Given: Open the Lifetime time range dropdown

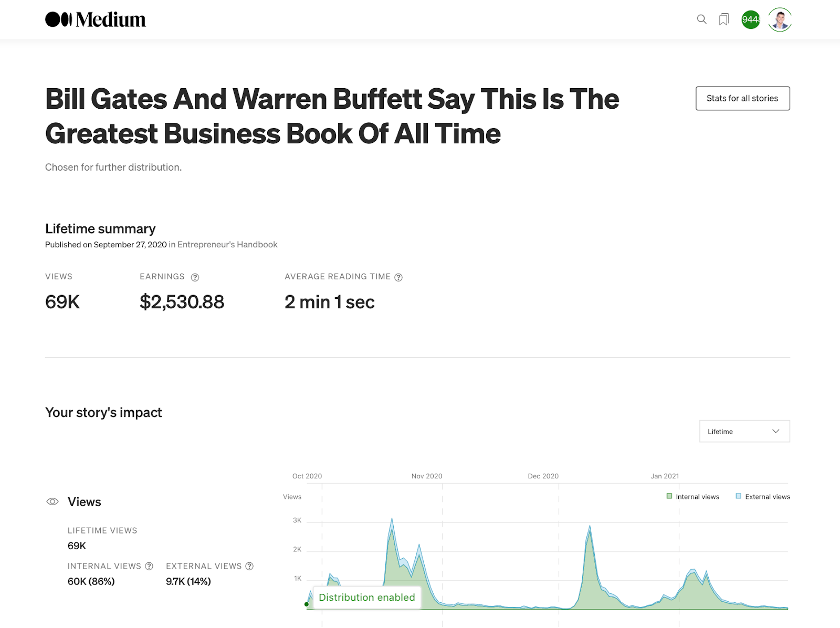Looking at the screenshot, I should 744,432.
